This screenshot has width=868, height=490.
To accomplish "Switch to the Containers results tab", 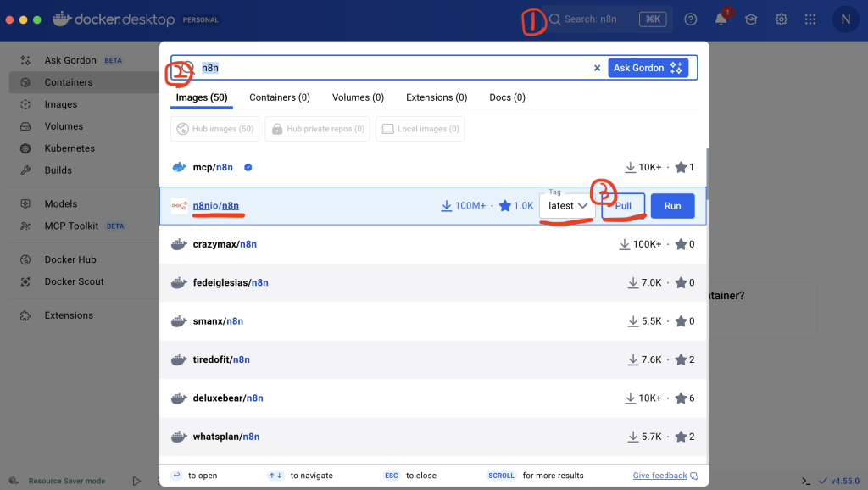I will click(x=279, y=97).
